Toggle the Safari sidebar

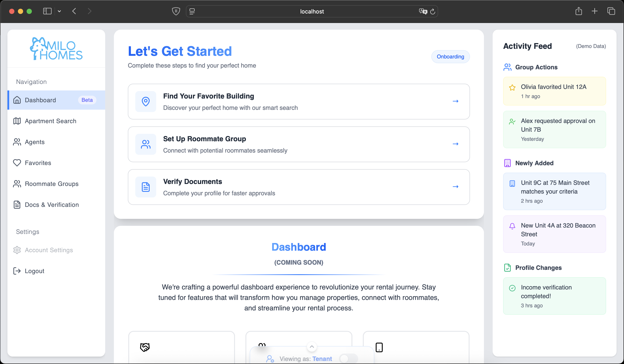47,11
